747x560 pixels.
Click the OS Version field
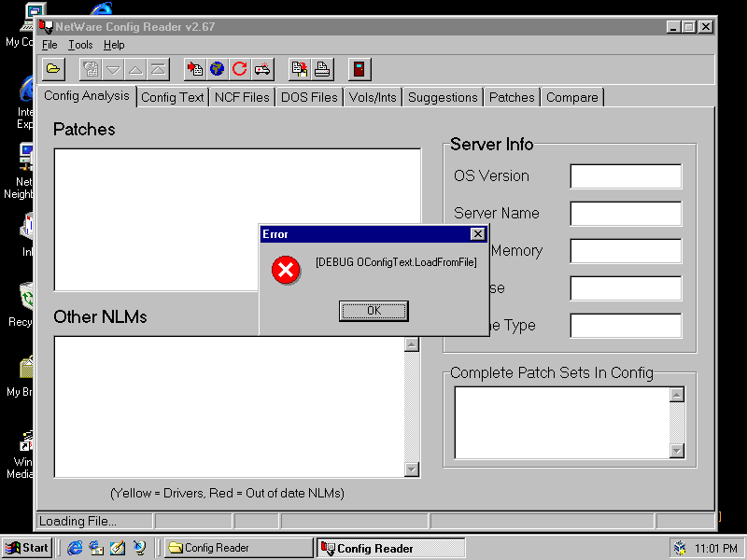pos(626,176)
